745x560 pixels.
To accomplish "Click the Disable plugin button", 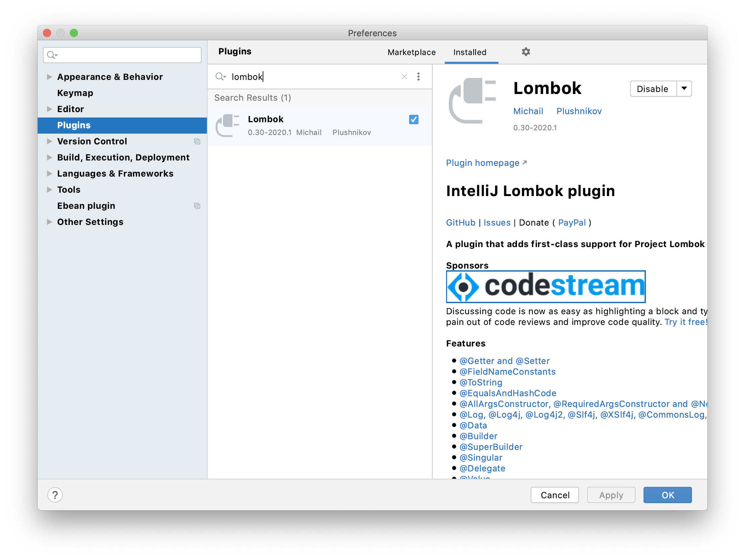I will pyautogui.click(x=653, y=89).
